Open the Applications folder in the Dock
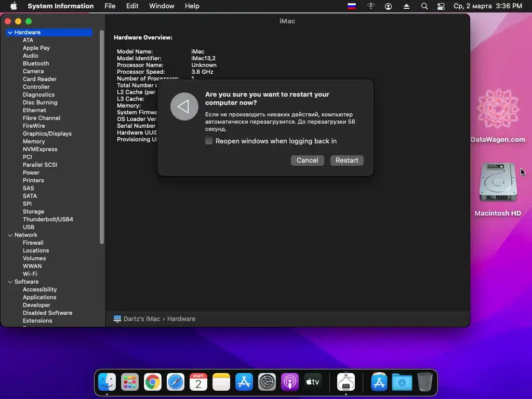The width and height of the screenshot is (532, 399). point(379,382)
